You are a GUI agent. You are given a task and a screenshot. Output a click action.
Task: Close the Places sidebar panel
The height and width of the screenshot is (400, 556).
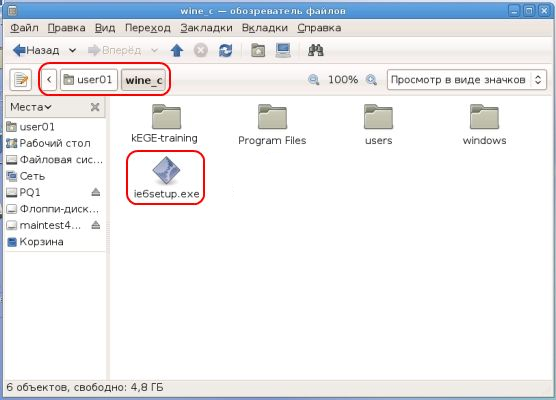(95, 107)
